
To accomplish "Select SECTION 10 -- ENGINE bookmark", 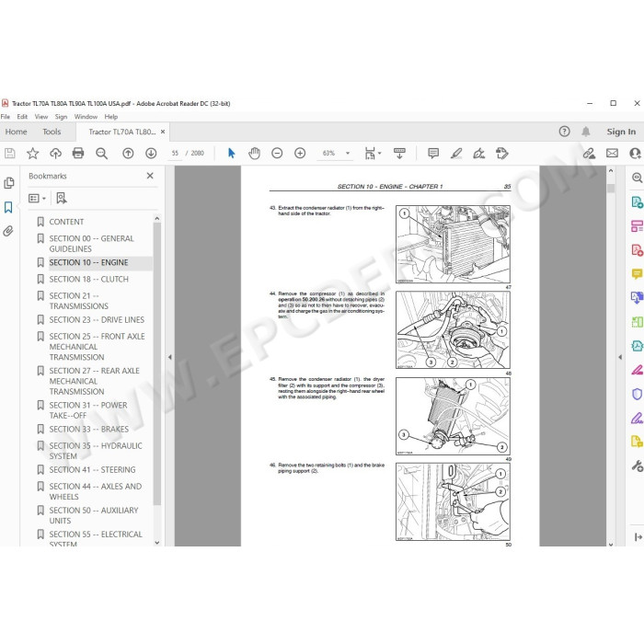I will point(88,262).
